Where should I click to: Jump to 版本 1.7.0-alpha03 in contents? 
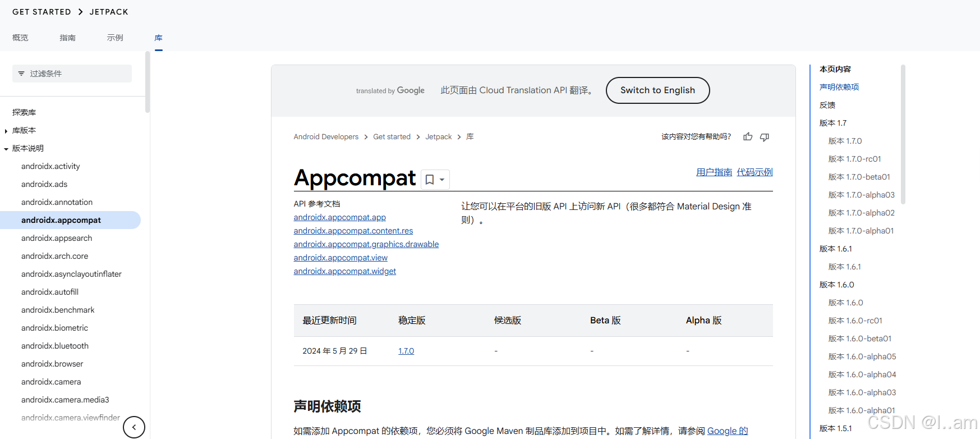point(862,195)
